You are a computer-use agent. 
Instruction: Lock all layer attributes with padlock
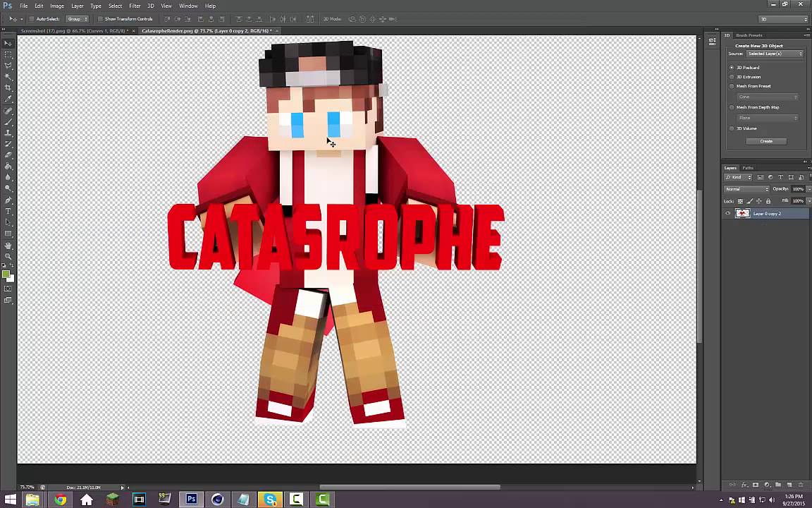768,201
